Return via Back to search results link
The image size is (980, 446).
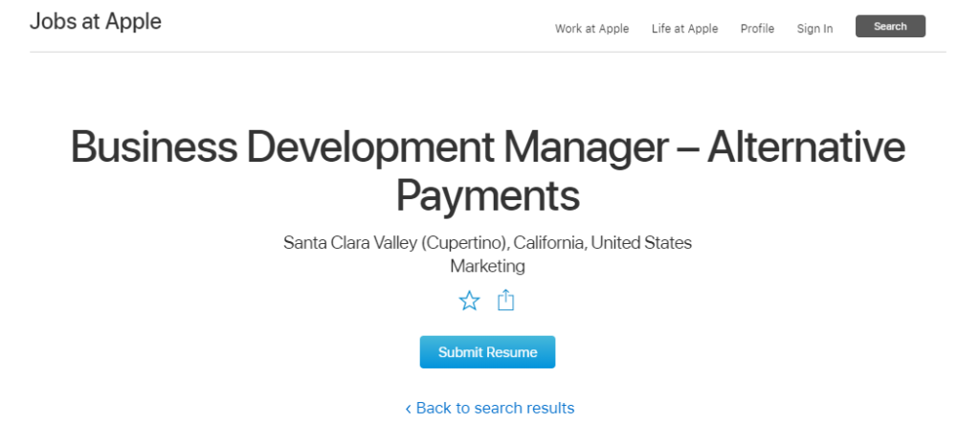coord(495,409)
